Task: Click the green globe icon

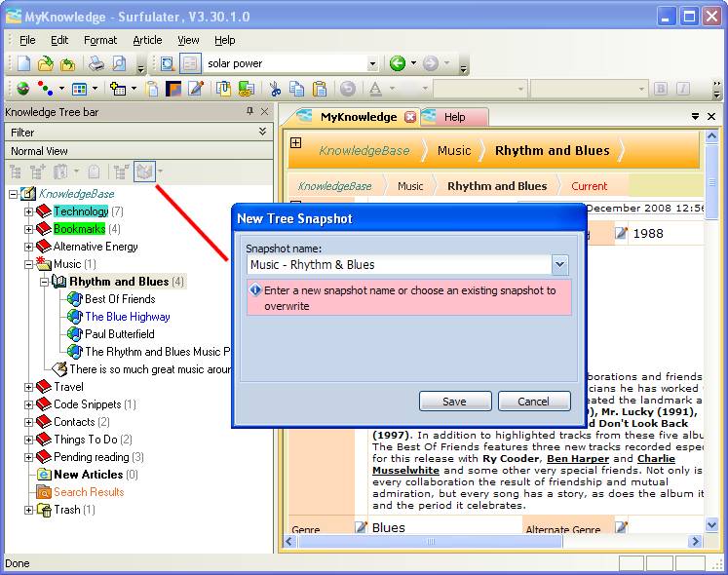Action: (x=22, y=89)
